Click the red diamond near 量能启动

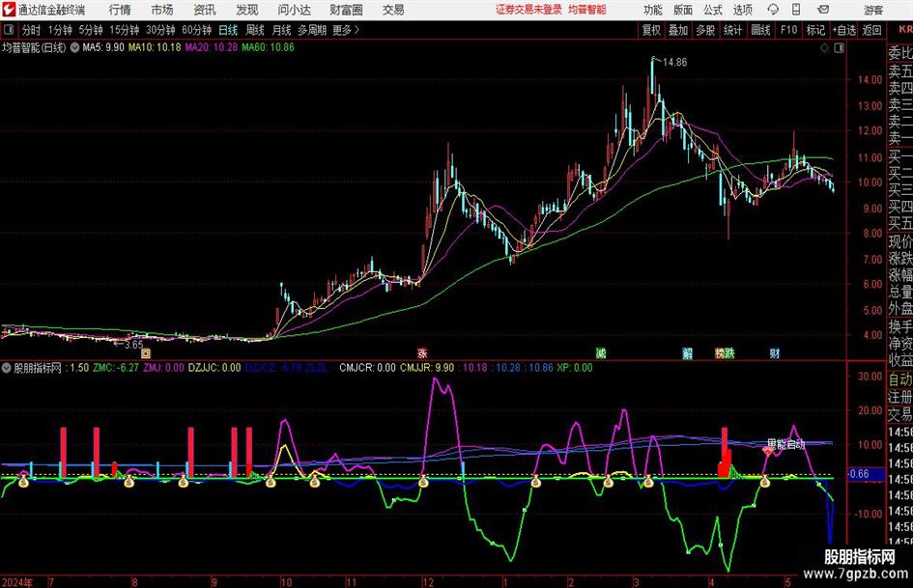pyautogui.click(x=768, y=450)
